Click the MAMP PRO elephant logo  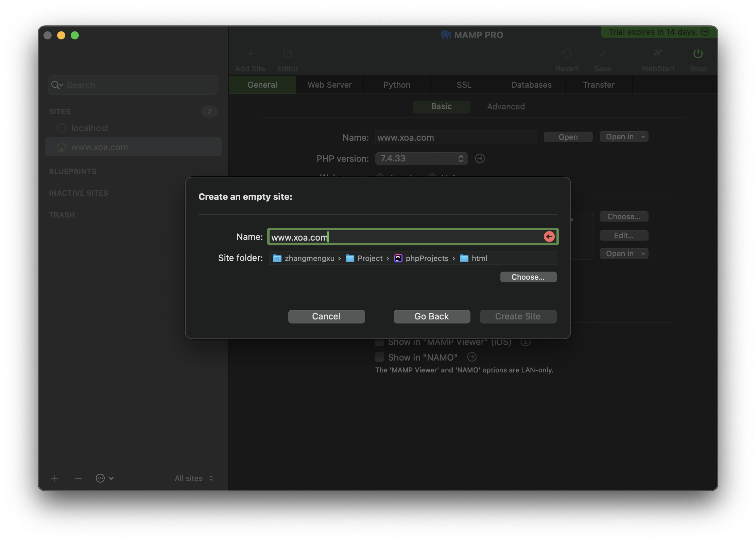pos(446,35)
